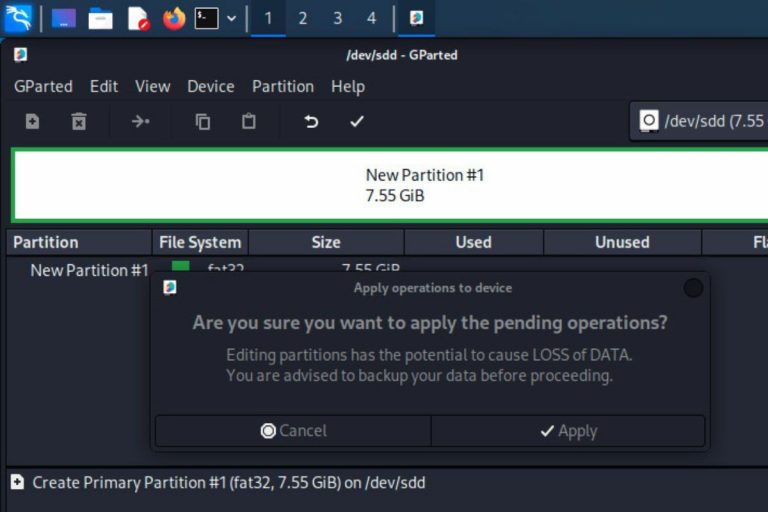The image size is (768, 512).
Task: Open the terminal emulator from the panel
Action: pos(207,19)
